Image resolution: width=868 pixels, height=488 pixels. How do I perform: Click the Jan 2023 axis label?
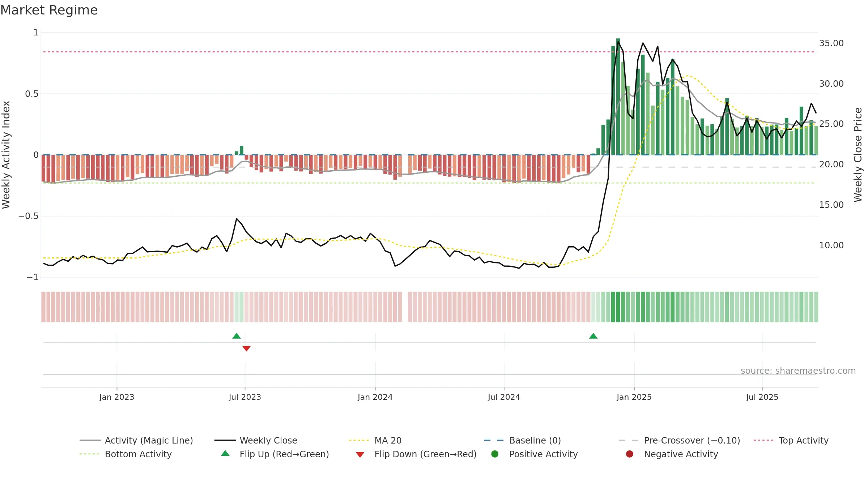[117, 397]
